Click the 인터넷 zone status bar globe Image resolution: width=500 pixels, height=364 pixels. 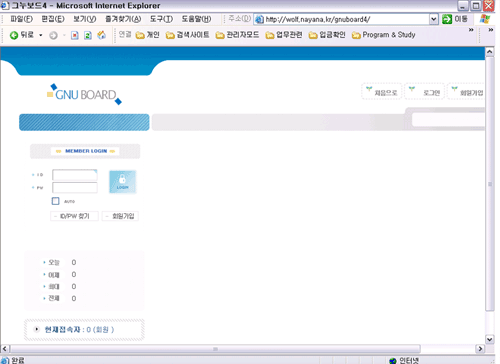coord(393,360)
